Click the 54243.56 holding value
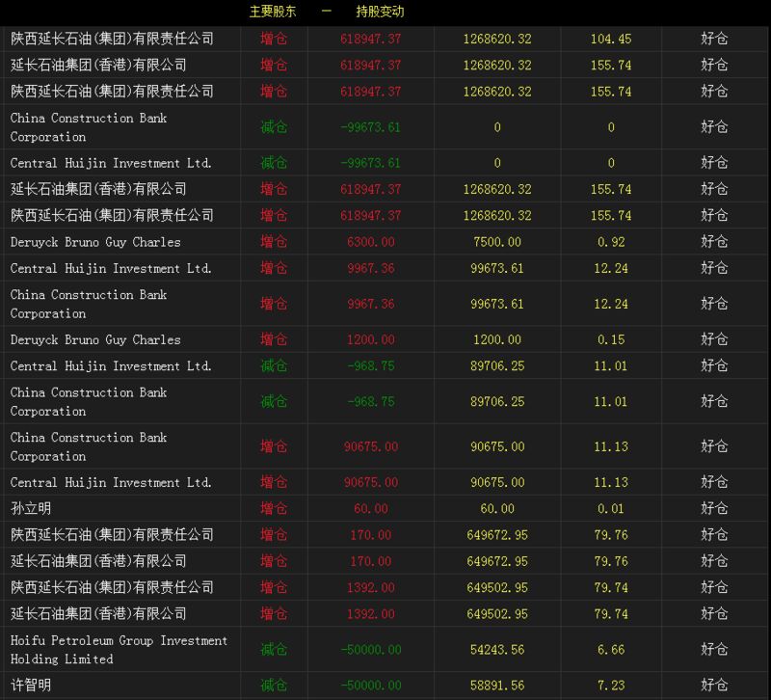The height and width of the screenshot is (700, 771). (497, 650)
